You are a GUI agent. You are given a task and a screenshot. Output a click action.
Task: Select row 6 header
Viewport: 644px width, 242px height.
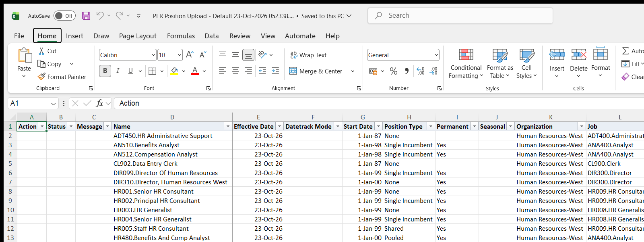10,173
